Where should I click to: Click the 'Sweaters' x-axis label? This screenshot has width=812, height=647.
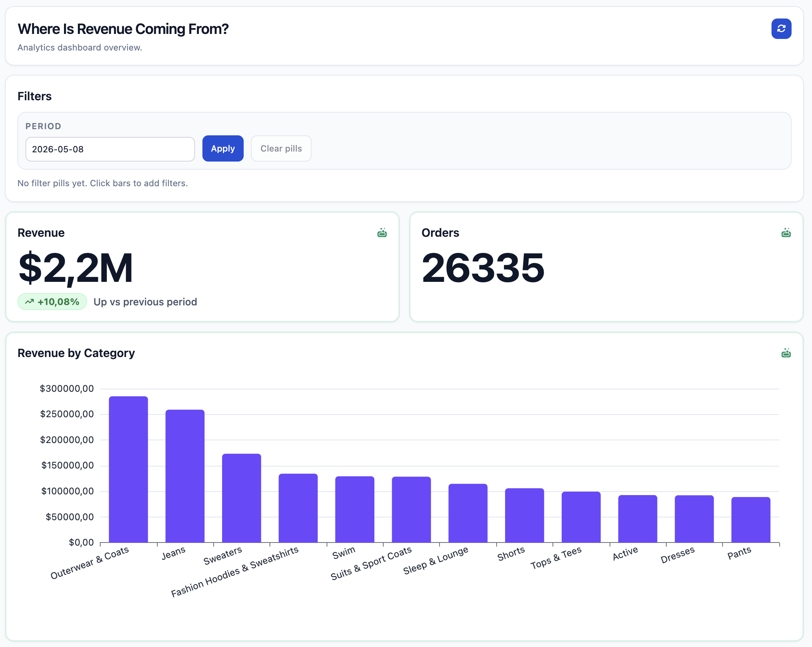click(x=222, y=555)
